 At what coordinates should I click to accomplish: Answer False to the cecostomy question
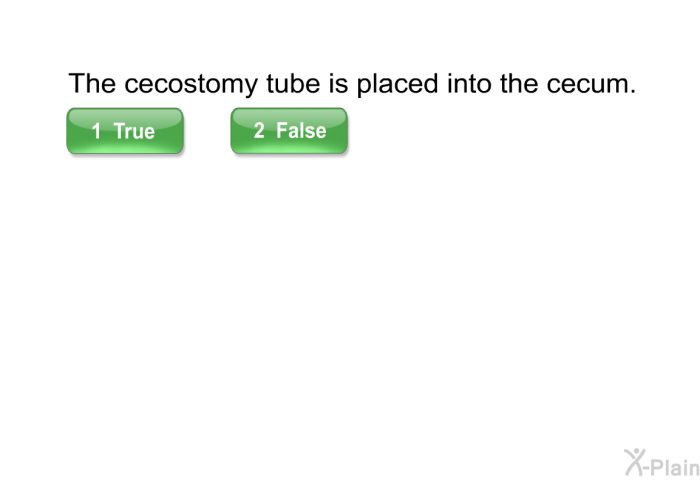tap(289, 131)
